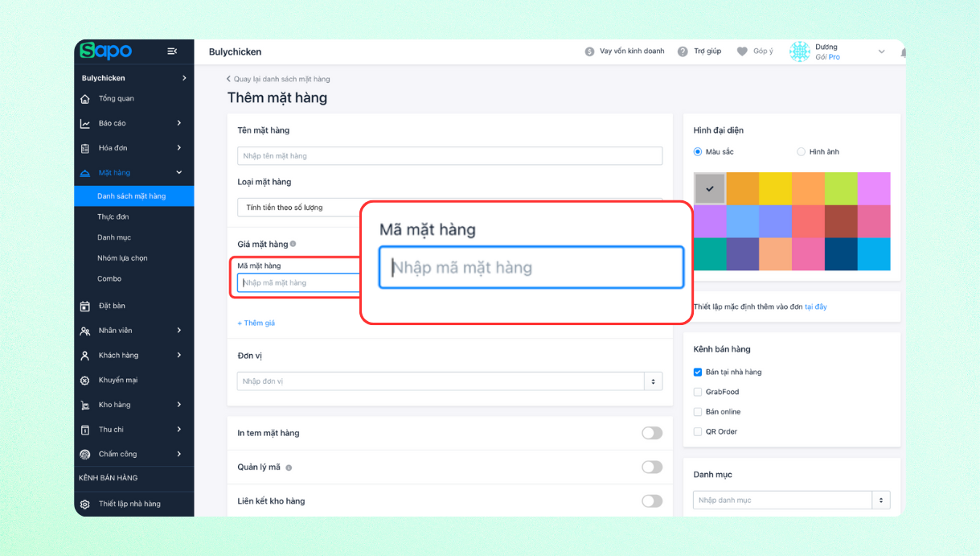
Task: Click the back arrow beside Quay lại
Action: click(x=228, y=79)
